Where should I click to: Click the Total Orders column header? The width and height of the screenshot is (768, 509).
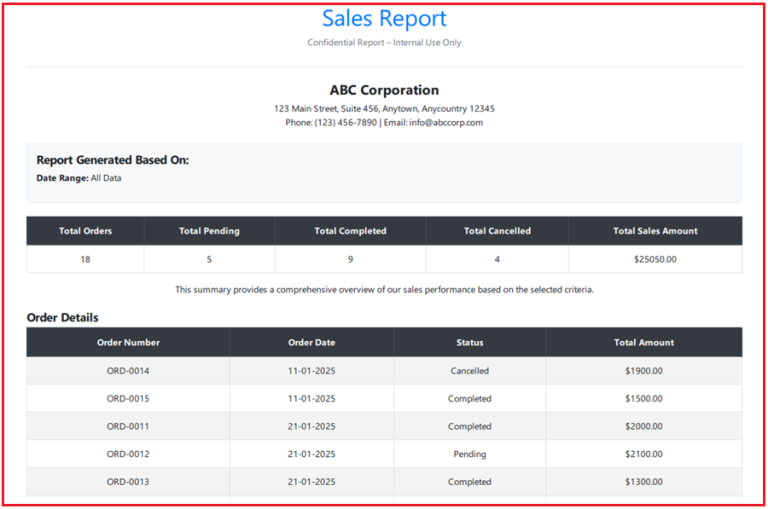pyautogui.click(x=85, y=231)
